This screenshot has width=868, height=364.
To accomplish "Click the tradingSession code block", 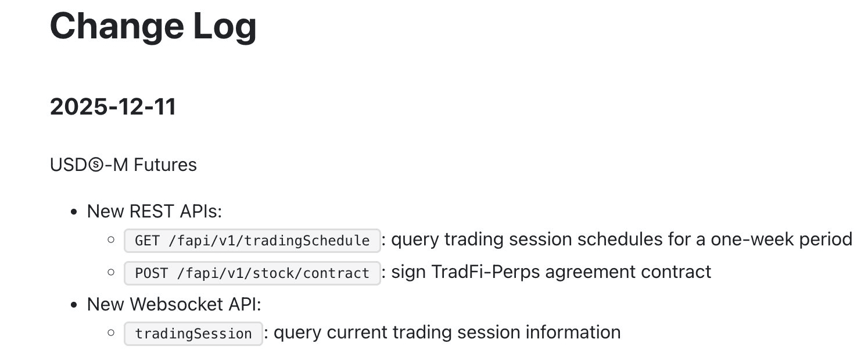I will (x=193, y=334).
